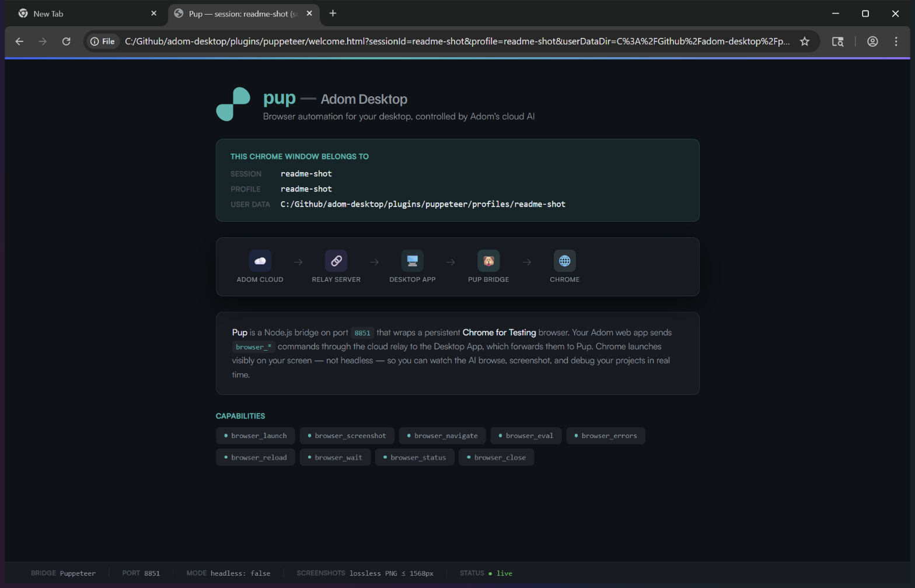Click the pup logo icon
Image resolution: width=915 pixels, height=588 pixels.
click(233, 104)
